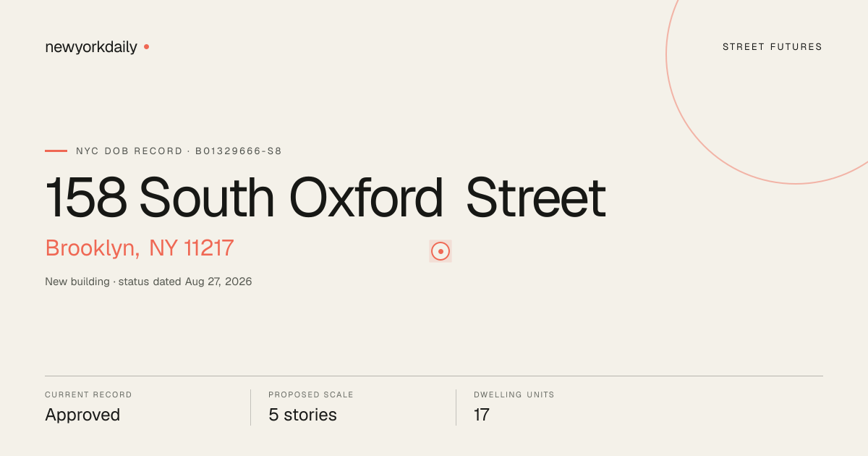Click the 5 stories value
868x456 pixels.
coord(302,415)
